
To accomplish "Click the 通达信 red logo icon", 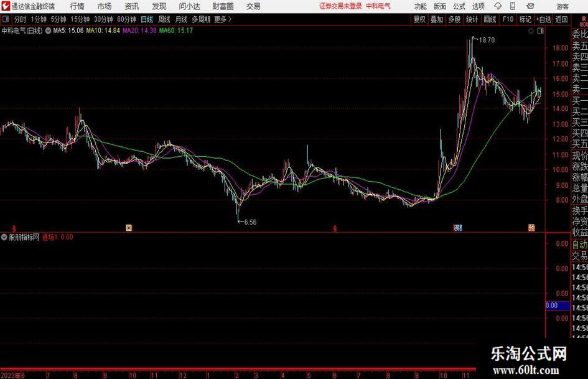I will [5, 6].
